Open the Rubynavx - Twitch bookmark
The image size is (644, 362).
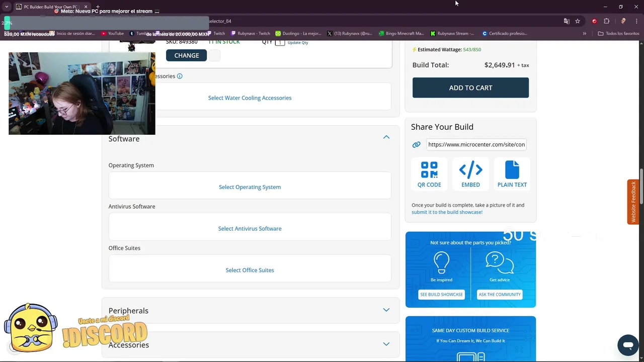click(251, 34)
